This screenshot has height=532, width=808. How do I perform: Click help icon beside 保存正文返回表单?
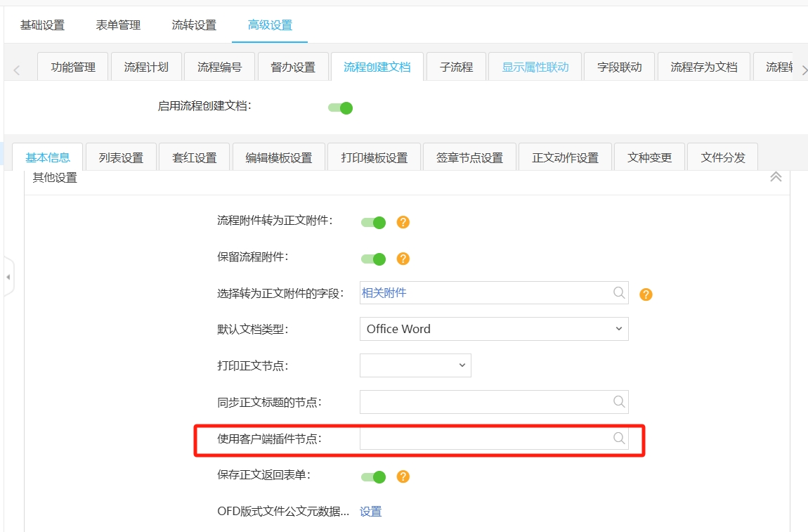point(403,477)
